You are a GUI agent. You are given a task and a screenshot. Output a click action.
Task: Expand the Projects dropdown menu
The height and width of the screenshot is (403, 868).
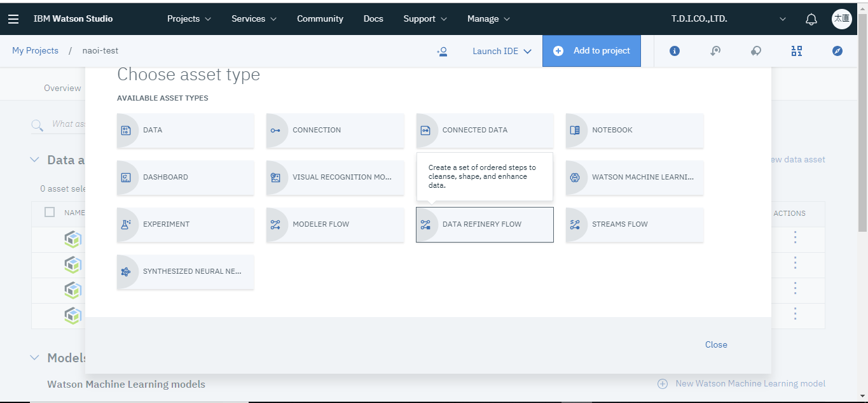[189, 18]
